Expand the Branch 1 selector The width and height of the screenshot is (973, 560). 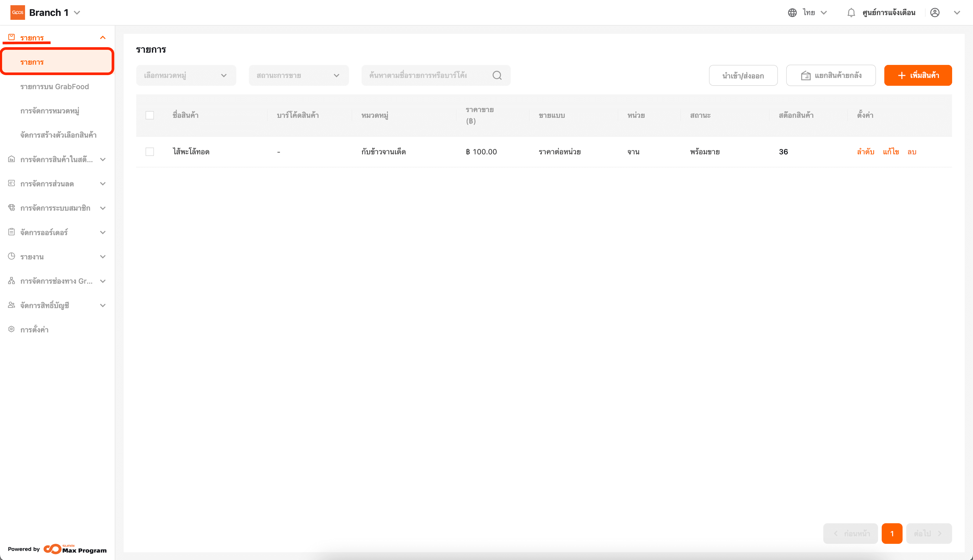click(x=77, y=13)
